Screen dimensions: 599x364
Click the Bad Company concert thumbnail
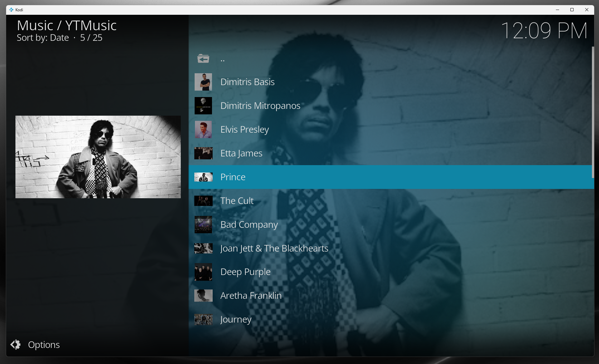point(203,225)
